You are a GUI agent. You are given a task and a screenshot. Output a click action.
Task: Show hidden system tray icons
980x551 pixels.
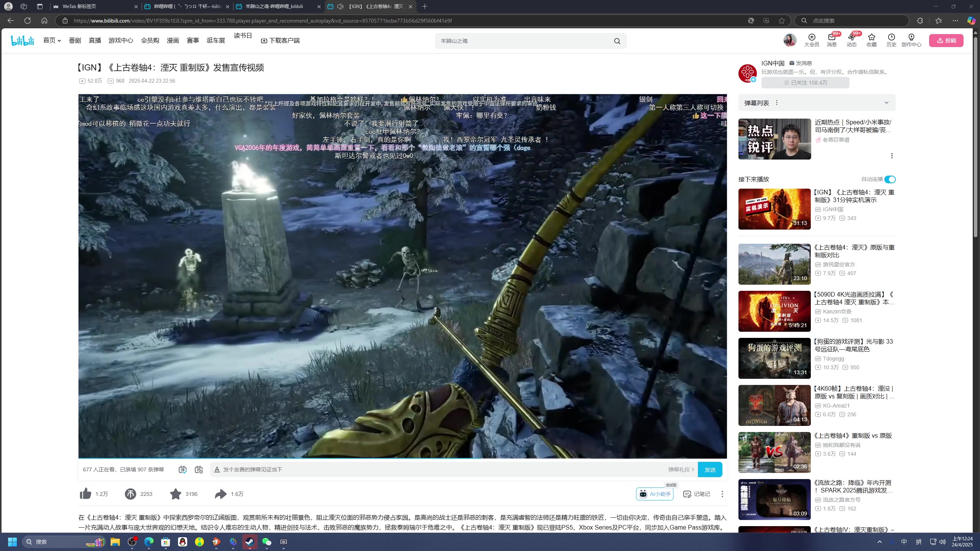pos(880,542)
